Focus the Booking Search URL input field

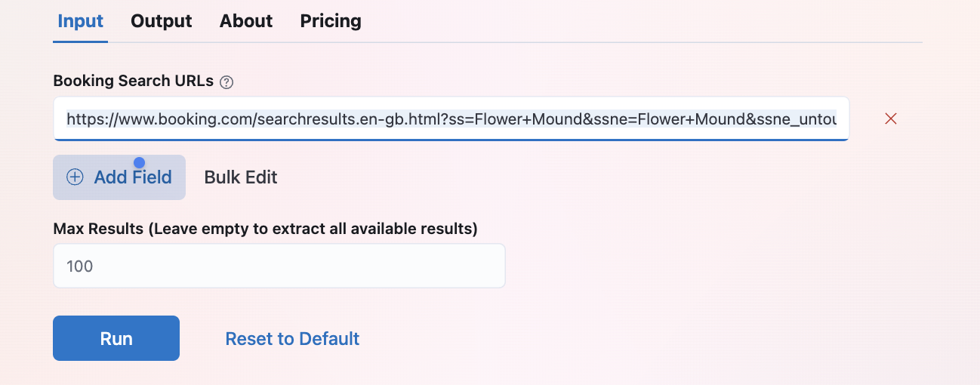[451, 119]
